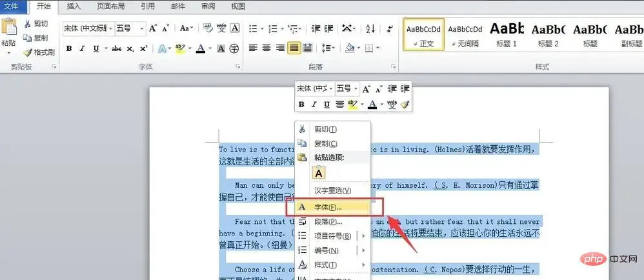The image size is (644, 280).
Task: Click Cut (剪切) in the ribbon clipboard group
Action: tap(35, 24)
